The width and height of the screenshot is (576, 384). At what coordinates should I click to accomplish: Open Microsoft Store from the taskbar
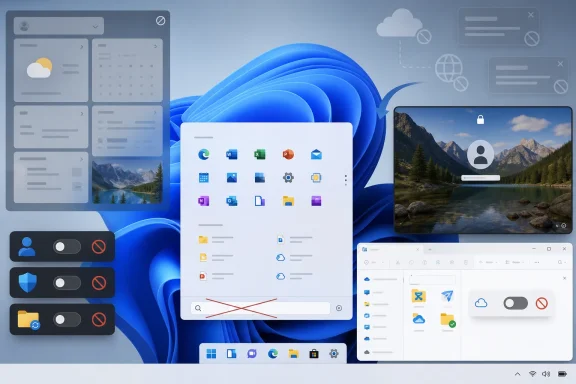click(314, 354)
